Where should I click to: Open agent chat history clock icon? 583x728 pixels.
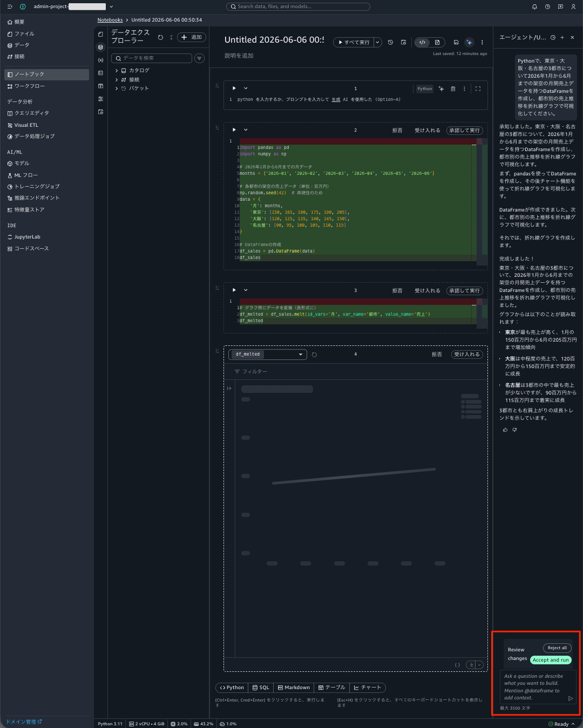553,37
